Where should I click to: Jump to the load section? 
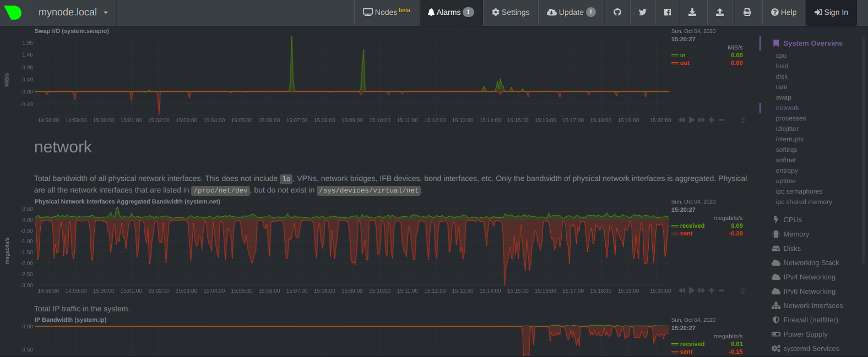pos(782,66)
